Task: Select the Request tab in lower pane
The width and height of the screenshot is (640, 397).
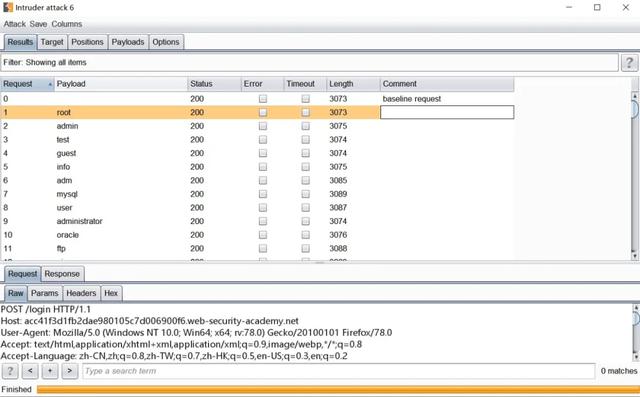Action: pyautogui.click(x=22, y=274)
